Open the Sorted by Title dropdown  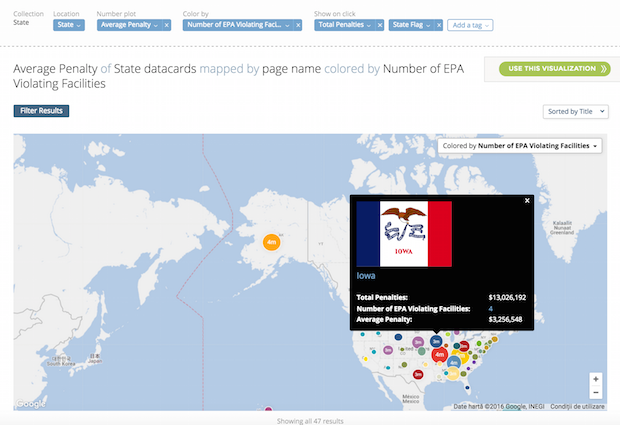click(x=575, y=111)
